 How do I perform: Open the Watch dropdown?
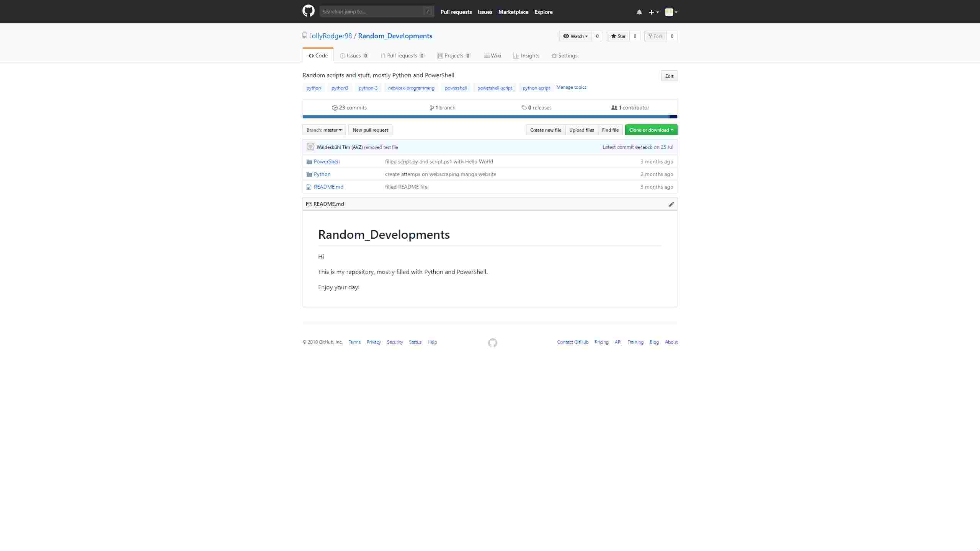pyautogui.click(x=575, y=36)
